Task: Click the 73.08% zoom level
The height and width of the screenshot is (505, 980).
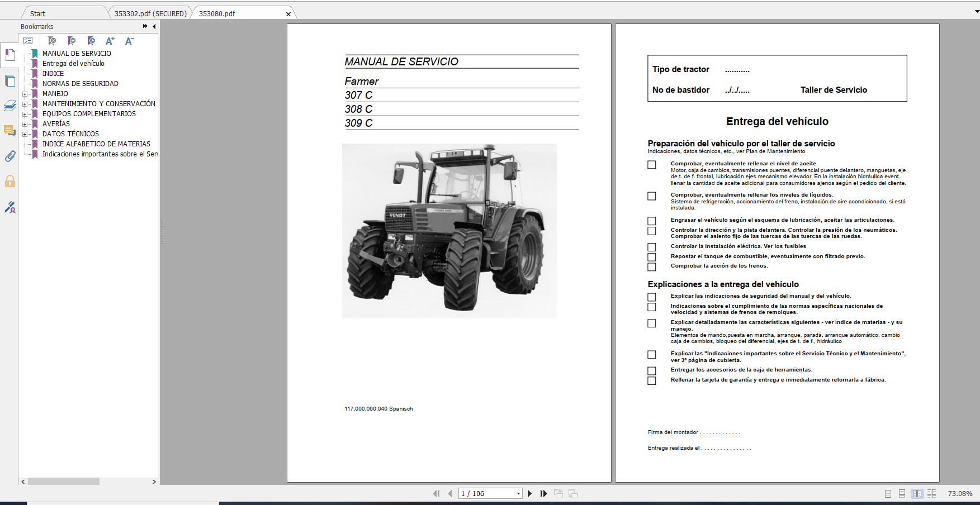Action: tap(960, 493)
